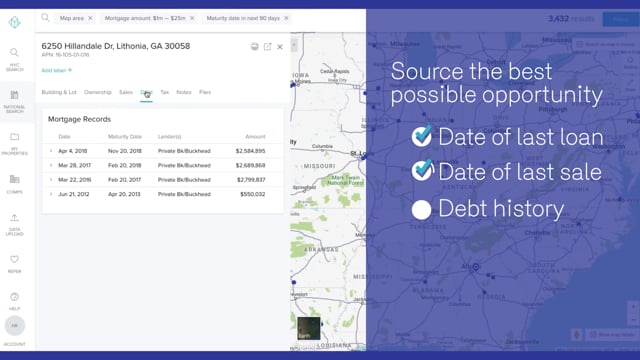The height and width of the screenshot is (360, 640).
Task: Click the print icon in the property header
Action: pyautogui.click(x=254, y=47)
